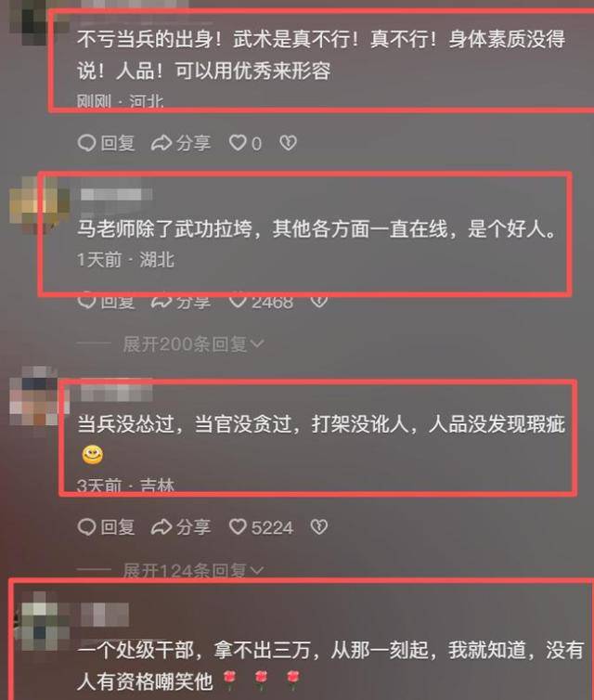594x700 pixels.
Task: Dislike the 湖北 comment with broken heart icon
Action: (318, 301)
